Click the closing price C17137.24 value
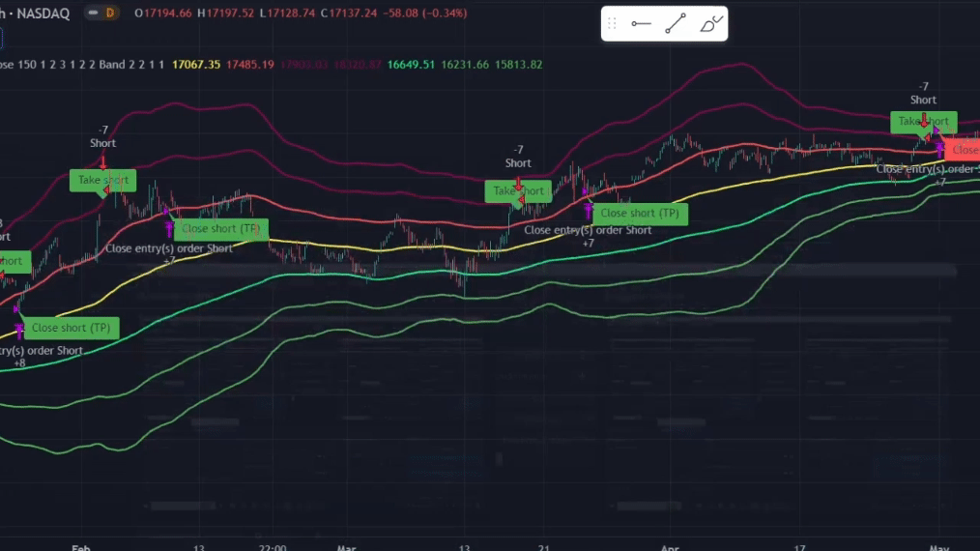 point(353,13)
